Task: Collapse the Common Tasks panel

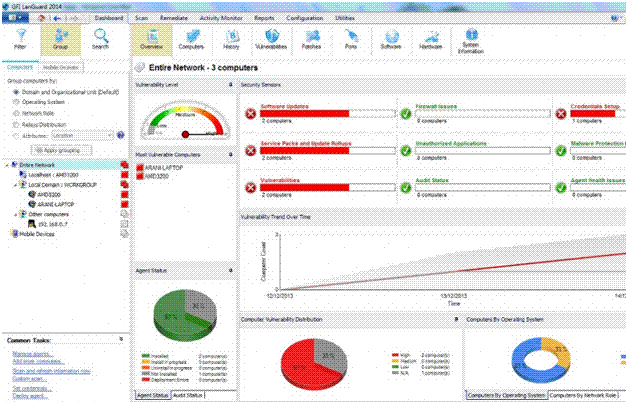Action: pyautogui.click(x=121, y=339)
